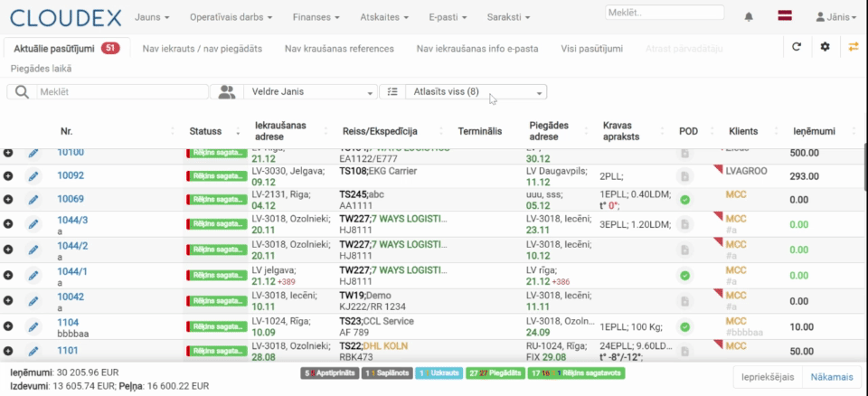Toggle the Uzkrauts status filter badge
Screen dimensions: 868x396
(x=439, y=373)
